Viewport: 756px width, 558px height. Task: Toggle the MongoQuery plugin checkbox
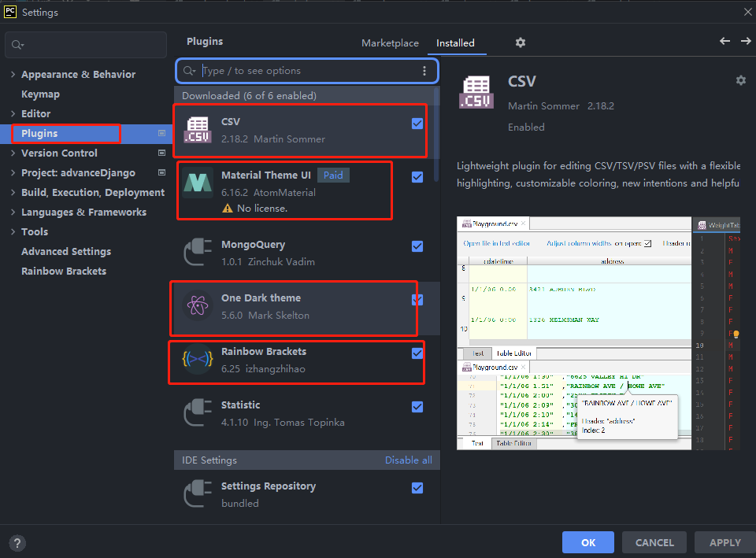pyautogui.click(x=417, y=246)
